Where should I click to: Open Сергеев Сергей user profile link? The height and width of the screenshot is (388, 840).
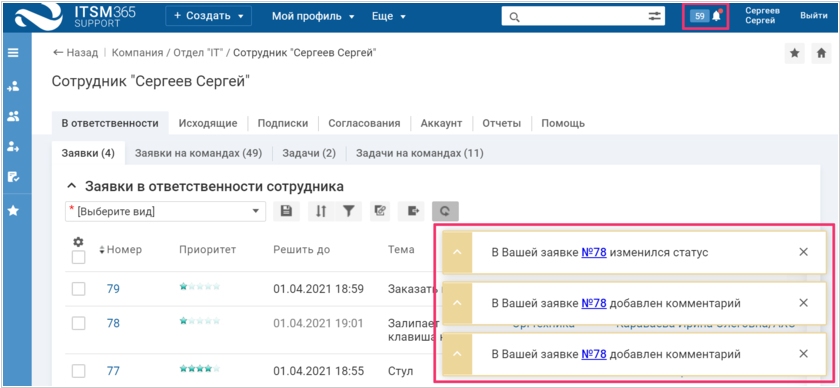[x=762, y=16]
